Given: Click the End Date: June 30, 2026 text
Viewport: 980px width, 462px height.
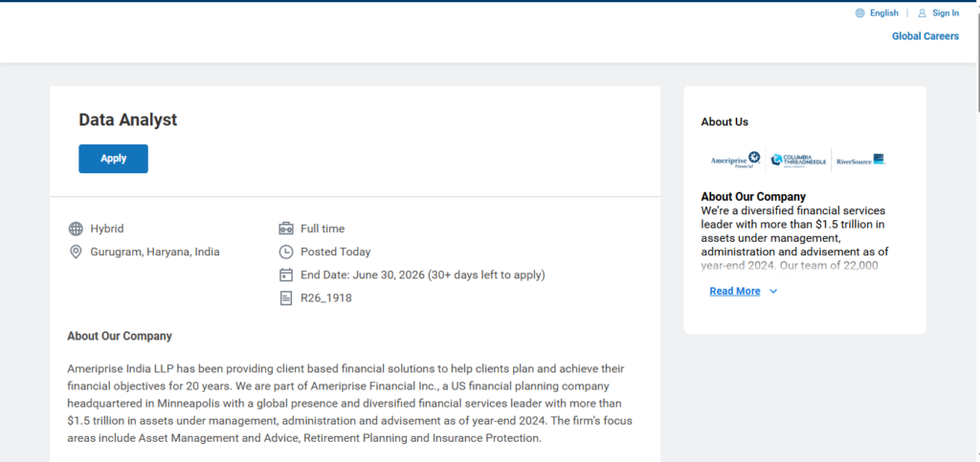Looking at the screenshot, I should pos(363,275).
